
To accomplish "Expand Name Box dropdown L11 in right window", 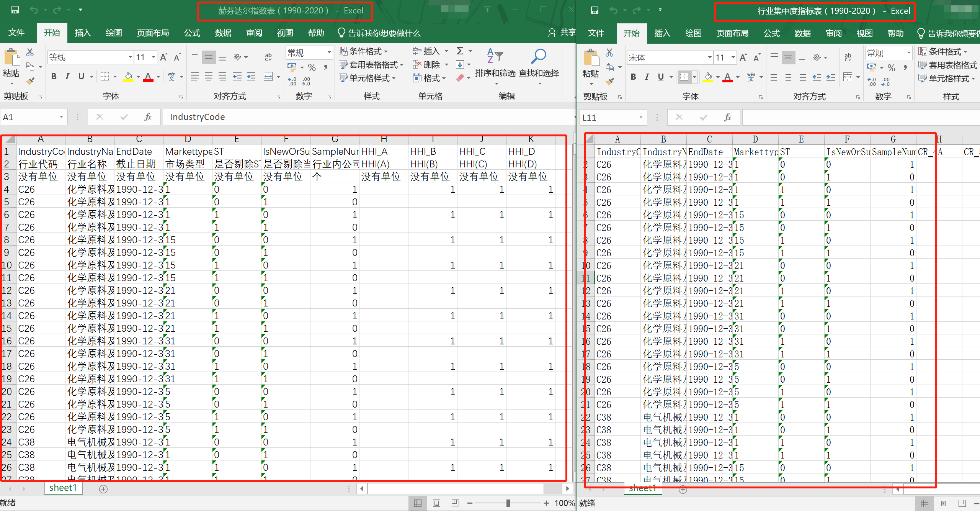I will 641,117.
